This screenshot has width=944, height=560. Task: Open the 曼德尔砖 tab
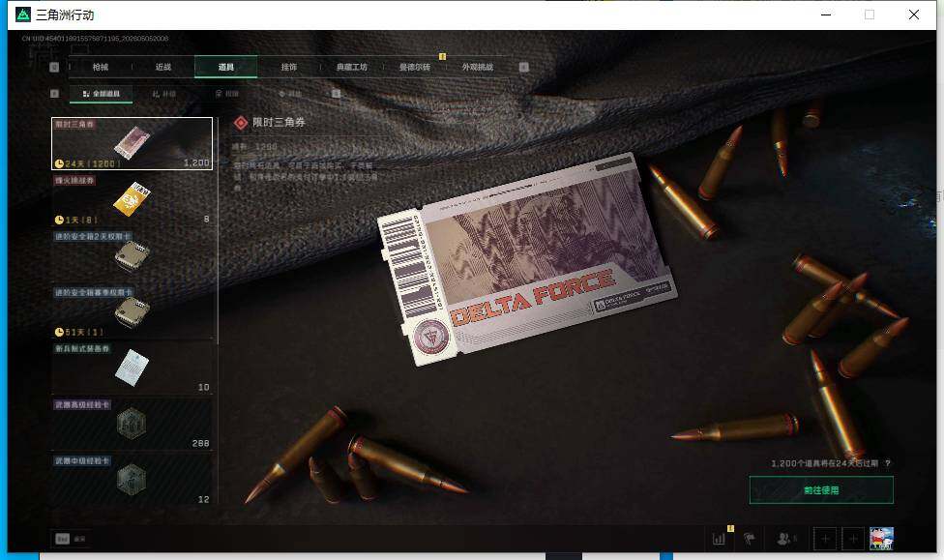click(x=415, y=67)
